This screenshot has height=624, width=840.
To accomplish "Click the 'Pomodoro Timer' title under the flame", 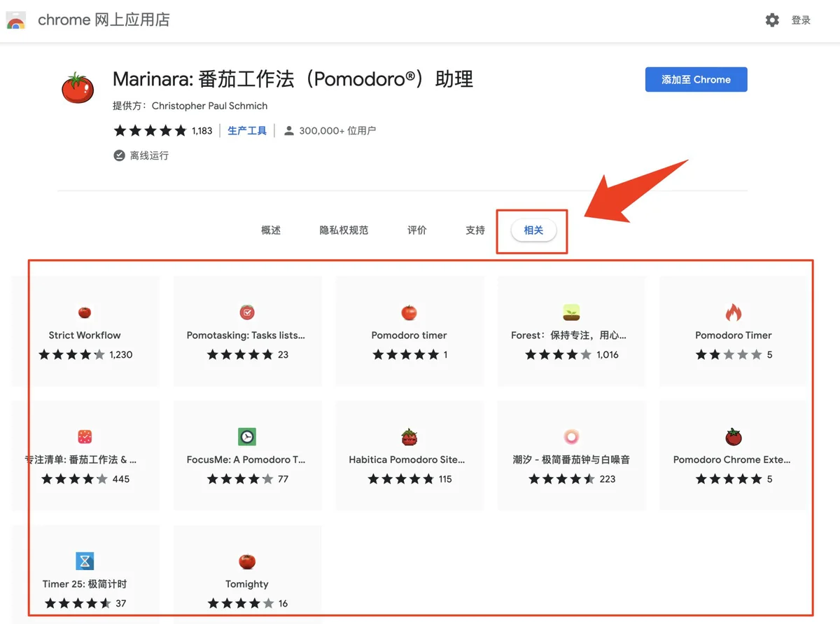I will (x=734, y=335).
